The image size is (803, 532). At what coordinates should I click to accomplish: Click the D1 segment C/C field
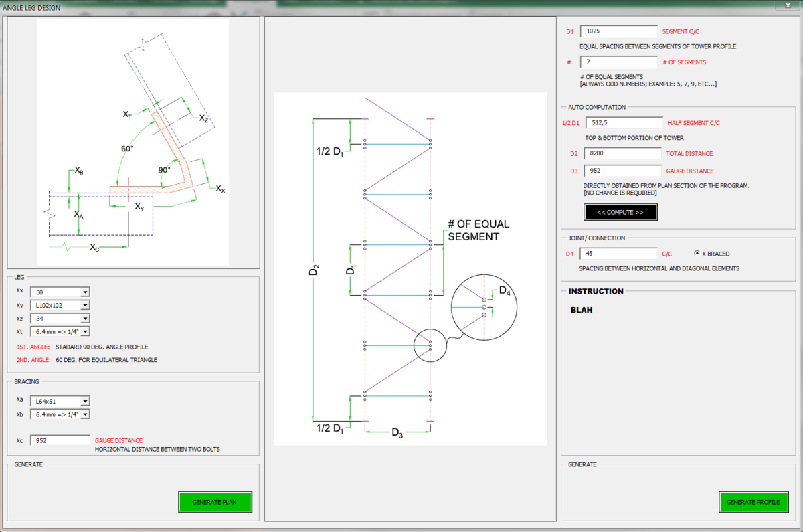point(619,31)
